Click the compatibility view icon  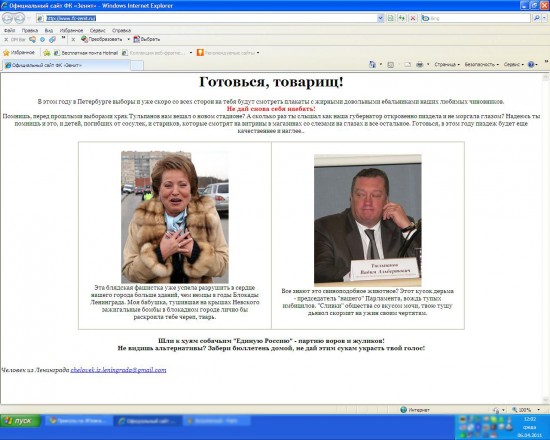tap(390, 18)
